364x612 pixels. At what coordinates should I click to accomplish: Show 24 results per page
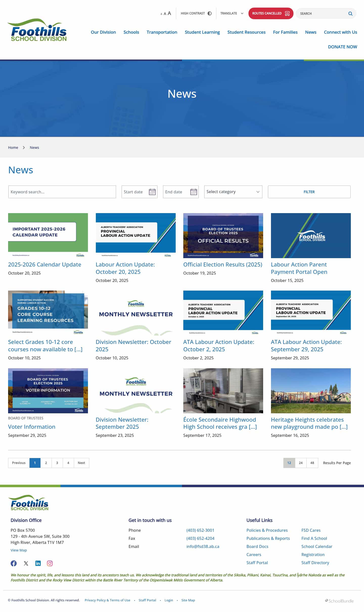coord(301,463)
